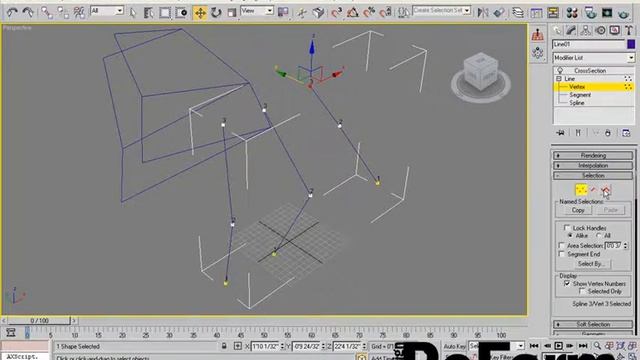Toggle the CrossSection modifier lightbulb
Image resolution: width=640 pixels, height=360 pixels.
(560, 71)
